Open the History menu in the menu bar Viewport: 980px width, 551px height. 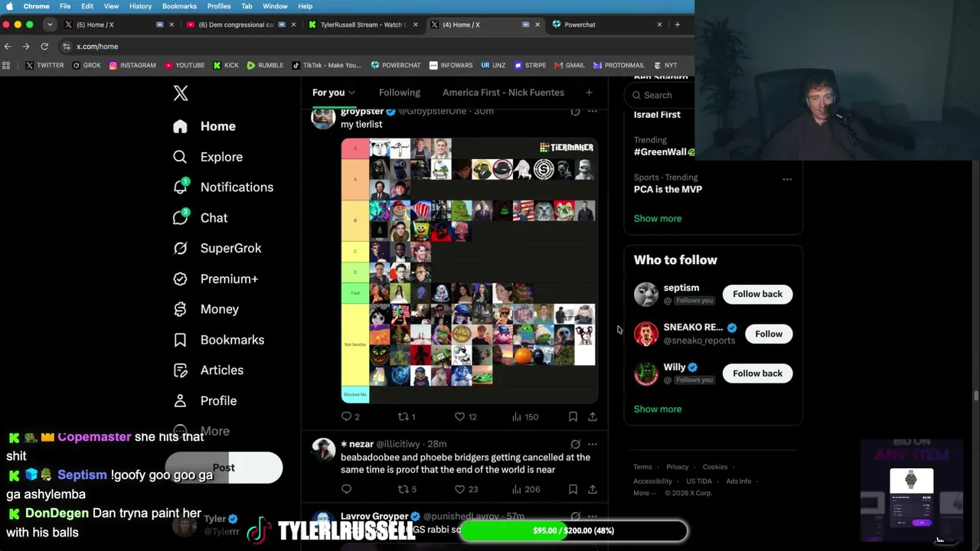[x=140, y=6]
